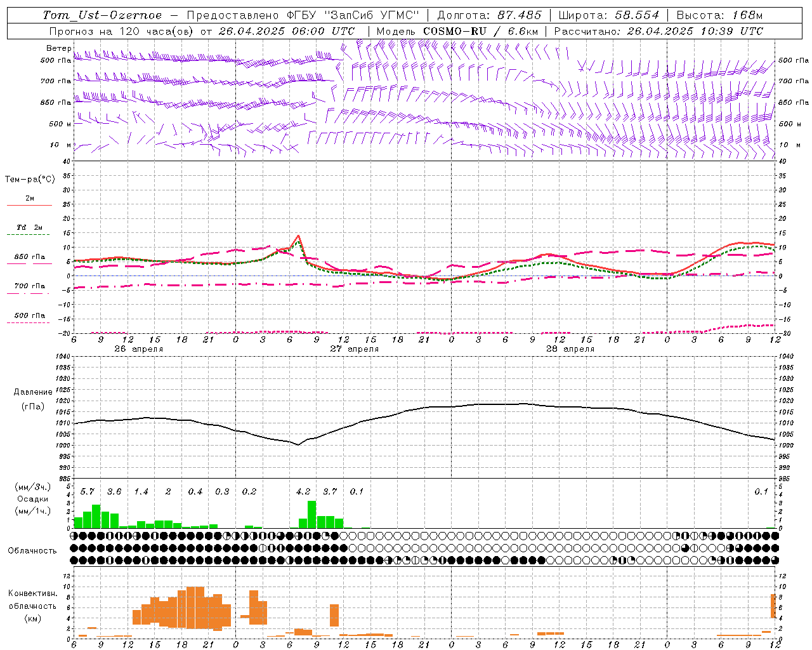Image resolution: width=812 pixels, height=650 pixels.
Task: Click the 4.2 precipitation amount value
Action: click(x=303, y=492)
